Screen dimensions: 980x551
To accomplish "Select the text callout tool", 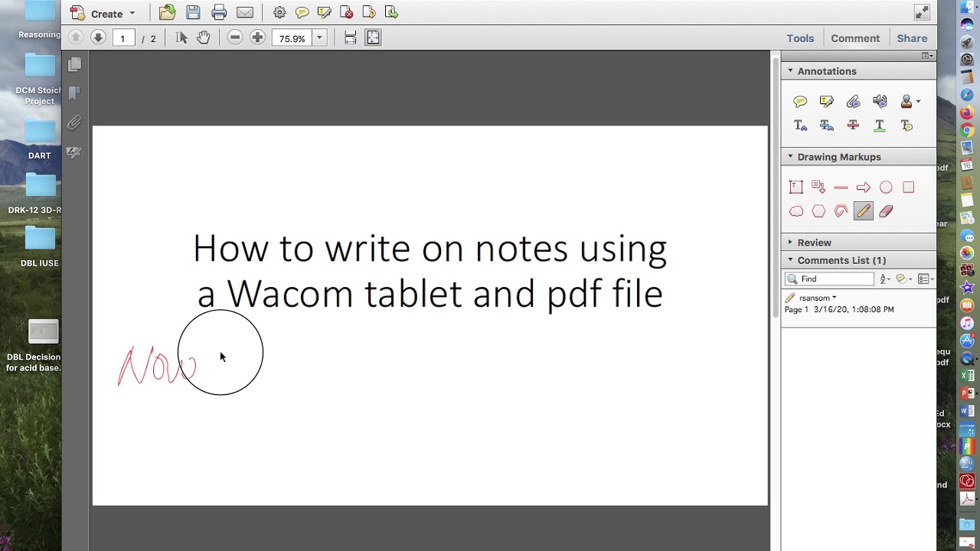I will (818, 187).
